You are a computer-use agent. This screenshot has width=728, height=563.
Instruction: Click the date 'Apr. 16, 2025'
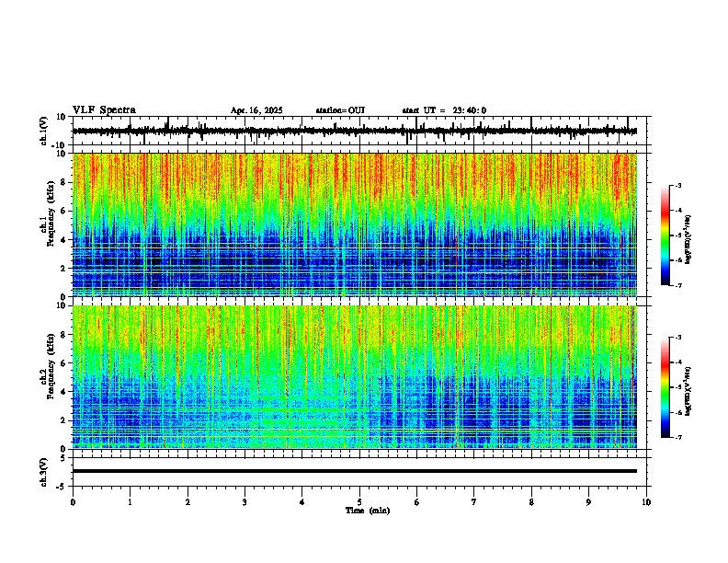256,110
